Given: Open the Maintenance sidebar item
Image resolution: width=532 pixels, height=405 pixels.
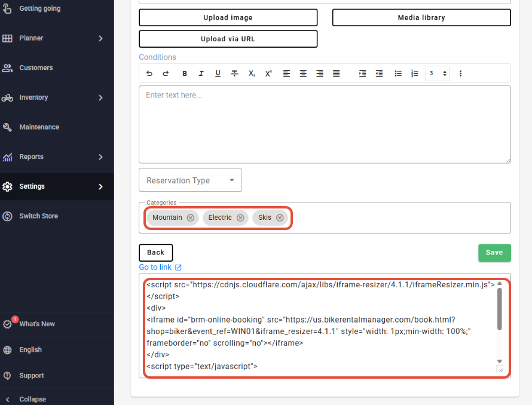Looking at the screenshot, I should 39,127.
